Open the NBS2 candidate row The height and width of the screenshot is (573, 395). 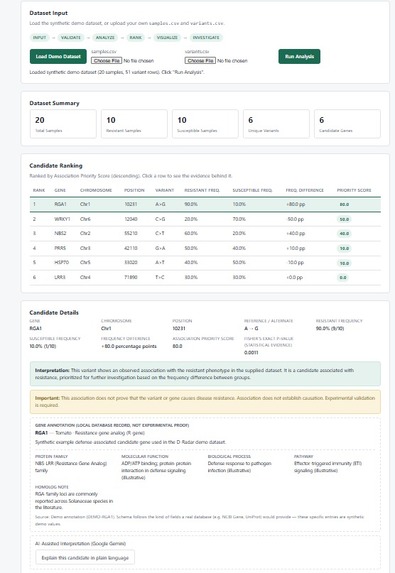205,234
